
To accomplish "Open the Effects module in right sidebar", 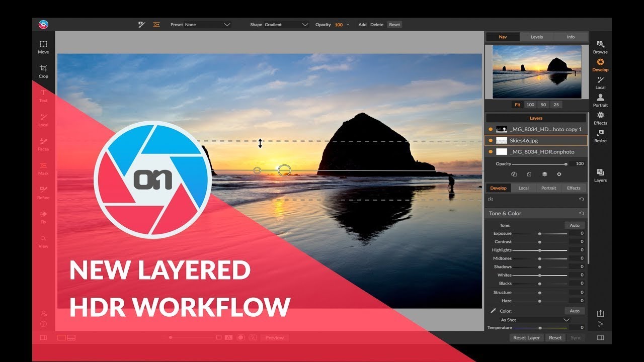I will (x=600, y=118).
